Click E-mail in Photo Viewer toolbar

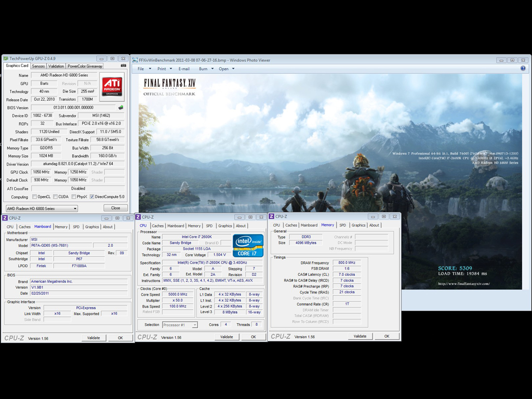tap(184, 69)
